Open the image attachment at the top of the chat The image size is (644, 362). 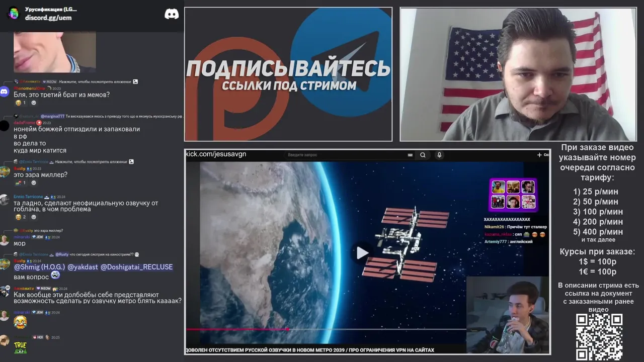point(54,52)
